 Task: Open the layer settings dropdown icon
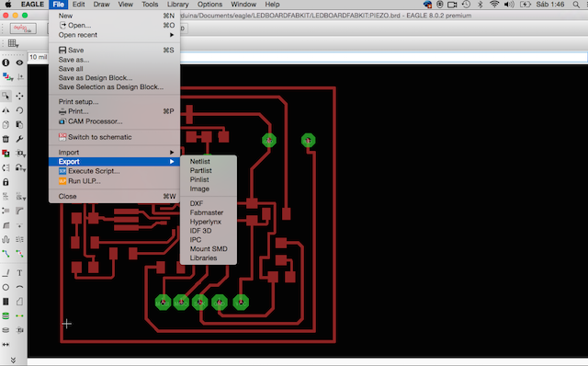pyautogui.click(x=7, y=77)
